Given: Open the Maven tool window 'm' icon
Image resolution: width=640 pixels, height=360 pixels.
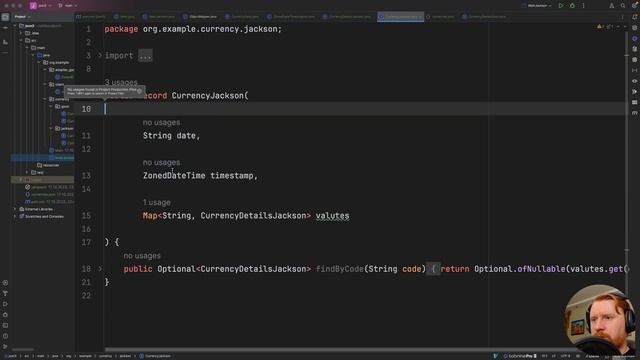Looking at the screenshot, I should (634, 113).
